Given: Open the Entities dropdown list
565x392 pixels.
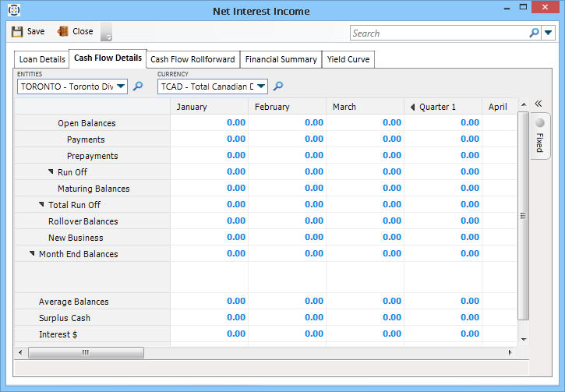Looking at the screenshot, I should click(121, 87).
